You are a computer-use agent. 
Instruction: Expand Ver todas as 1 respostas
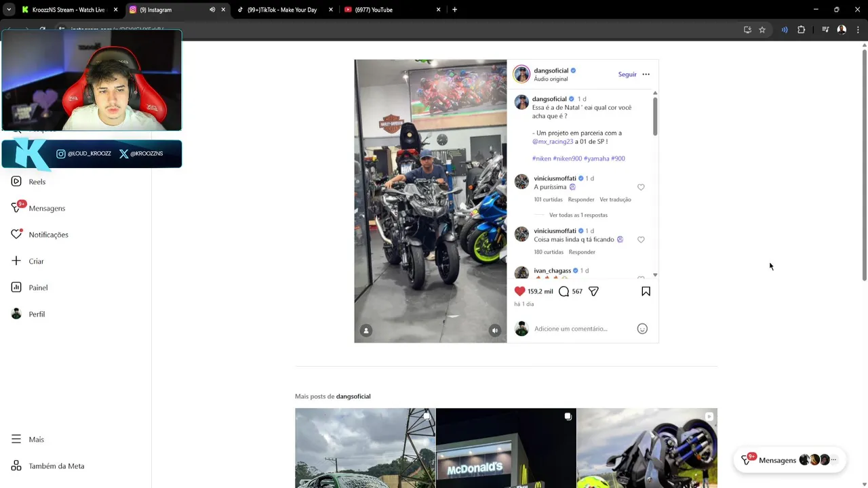(578, 215)
